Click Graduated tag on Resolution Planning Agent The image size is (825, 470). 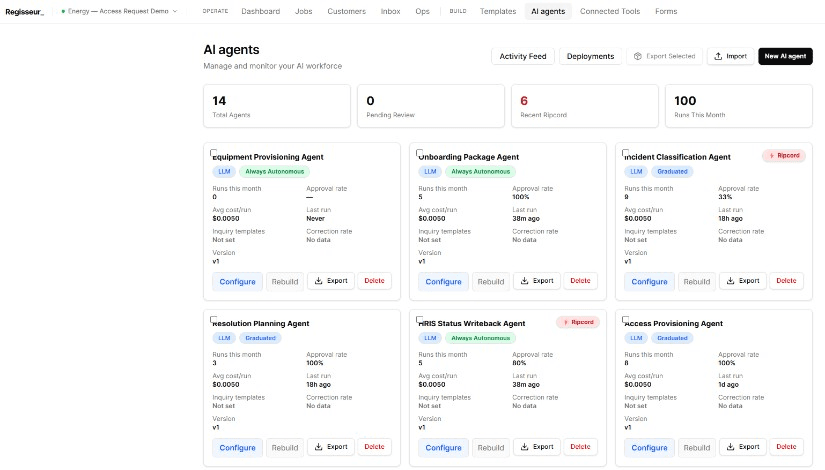coord(260,338)
